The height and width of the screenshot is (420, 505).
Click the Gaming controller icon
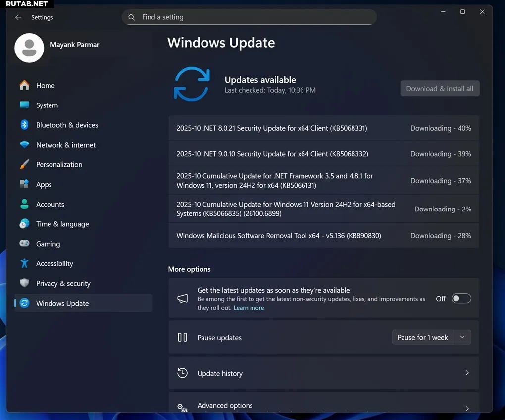coord(24,244)
